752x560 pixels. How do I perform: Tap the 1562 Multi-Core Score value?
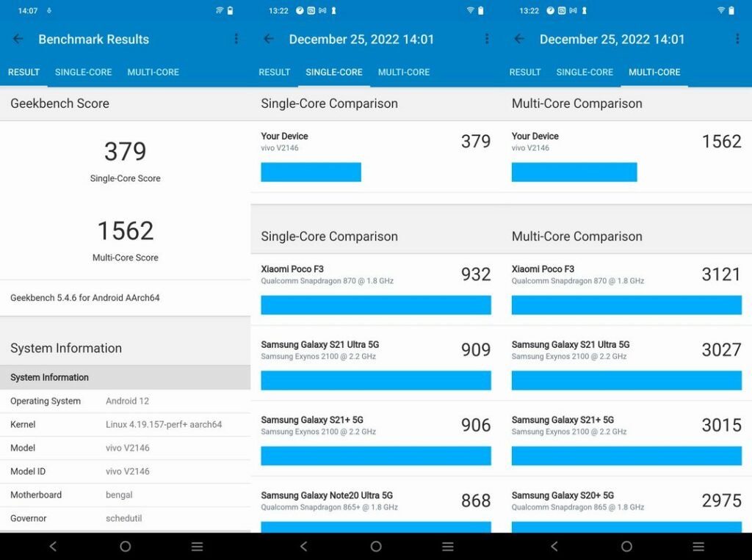point(125,230)
